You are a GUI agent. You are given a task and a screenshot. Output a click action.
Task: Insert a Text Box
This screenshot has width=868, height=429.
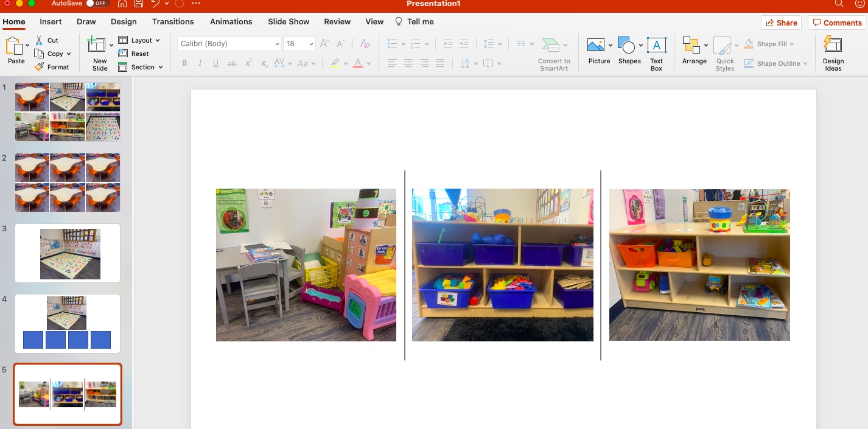(656, 52)
